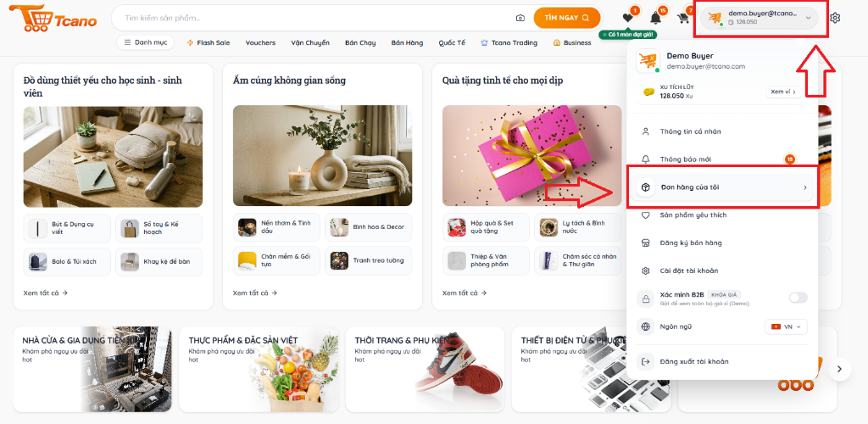The height and width of the screenshot is (424, 868).
Task: Click the Demo Buyer avatar in menu
Action: coord(648,61)
